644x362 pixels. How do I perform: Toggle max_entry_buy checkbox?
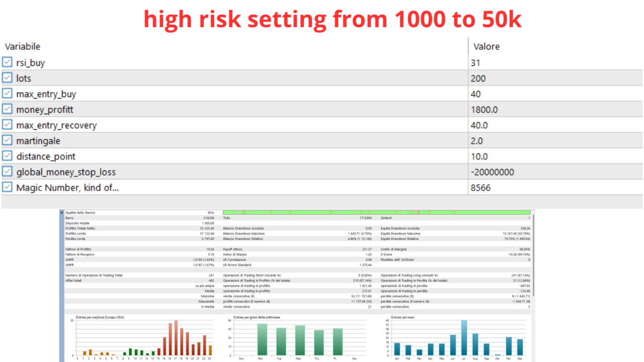[7, 94]
